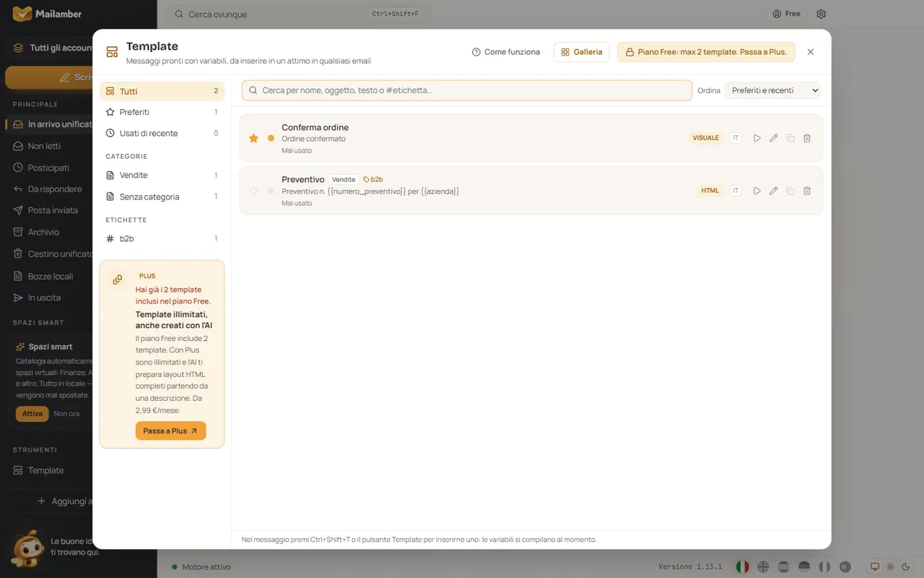The image size is (924, 578).
Task: Open Posta inviata in the sidebar
Action: pyautogui.click(x=53, y=210)
